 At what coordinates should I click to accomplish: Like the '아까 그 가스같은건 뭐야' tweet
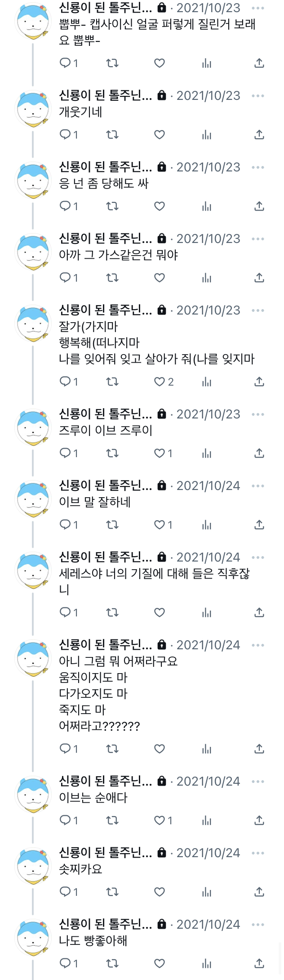(x=160, y=278)
